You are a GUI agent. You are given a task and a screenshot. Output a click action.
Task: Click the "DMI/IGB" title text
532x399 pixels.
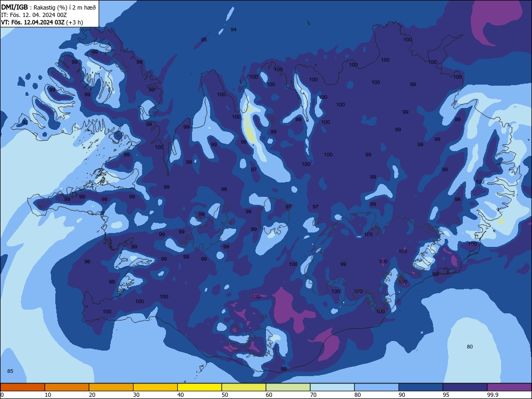[x=14, y=7]
